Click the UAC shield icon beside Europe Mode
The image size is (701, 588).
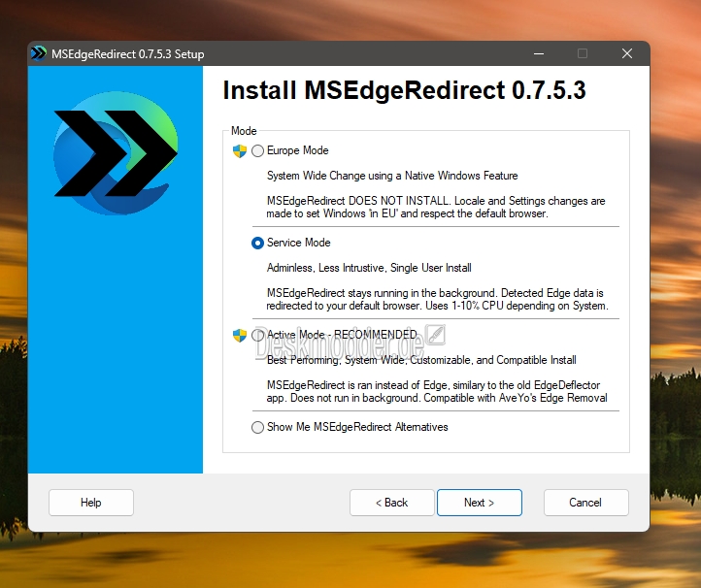click(x=240, y=151)
